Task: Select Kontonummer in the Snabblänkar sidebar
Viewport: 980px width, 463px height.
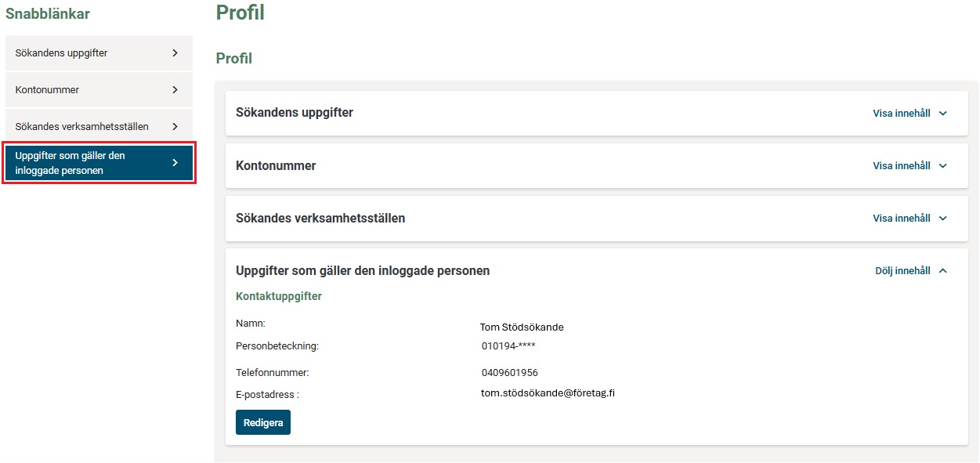Action: pyautogui.click(x=48, y=90)
